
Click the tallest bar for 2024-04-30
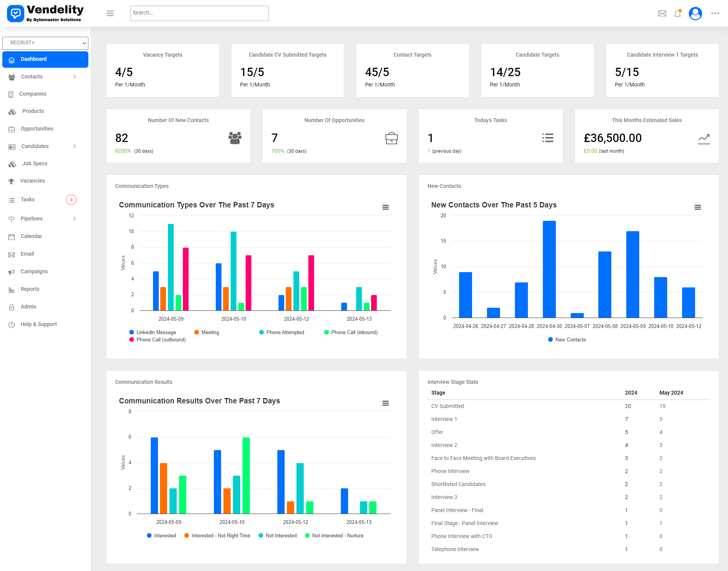coord(549,269)
